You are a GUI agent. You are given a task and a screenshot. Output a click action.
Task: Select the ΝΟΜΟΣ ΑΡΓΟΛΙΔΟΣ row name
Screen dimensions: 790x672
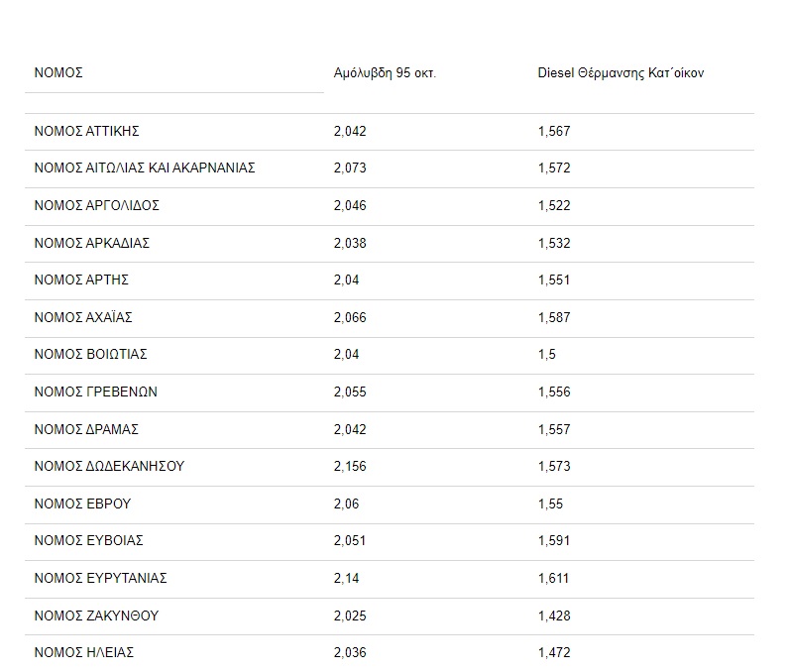[x=96, y=205]
